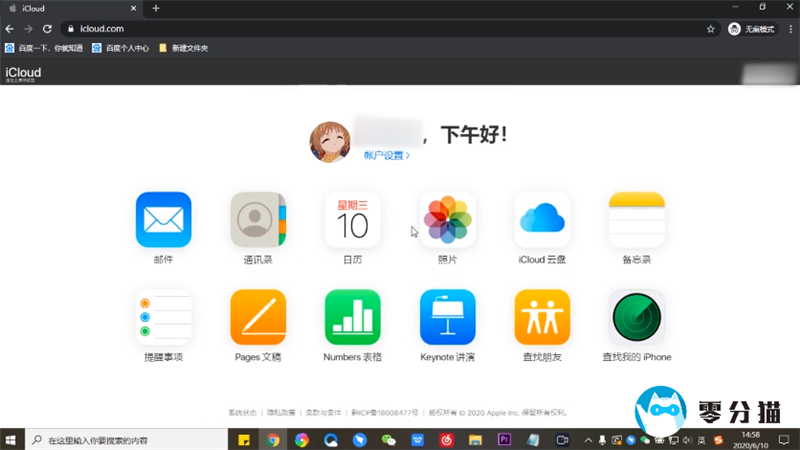Open iCloud Drive (iCloud 云盘)
Viewport: 800px width, 450px height.
pyautogui.click(x=542, y=219)
